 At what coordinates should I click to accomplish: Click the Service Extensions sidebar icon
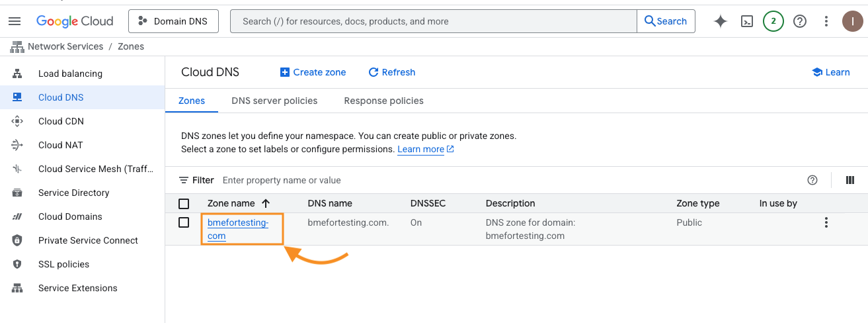click(17, 288)
